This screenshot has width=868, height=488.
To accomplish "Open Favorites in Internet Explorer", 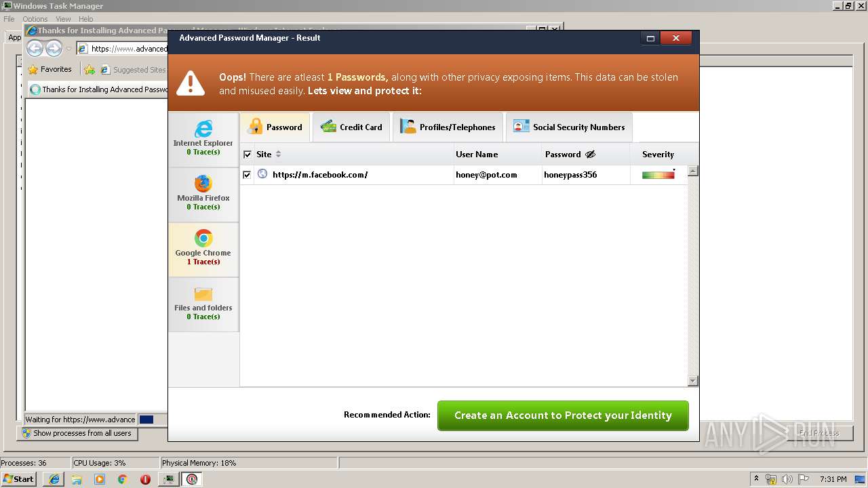I will tap(50, 69).
